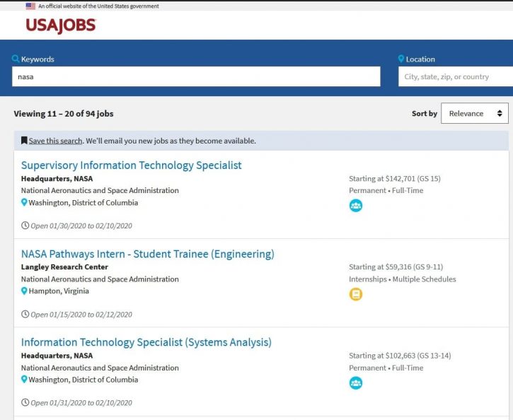Viewport: 513px width, 420px height.
Task: Open Supervisory Information Technology Specialist job
Action: (131, 165)
